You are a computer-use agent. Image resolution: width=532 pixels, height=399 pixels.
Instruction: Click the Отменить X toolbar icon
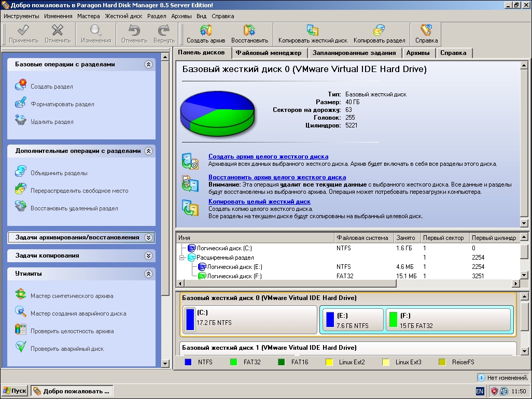pyautogui.click(x=58, y=30)
